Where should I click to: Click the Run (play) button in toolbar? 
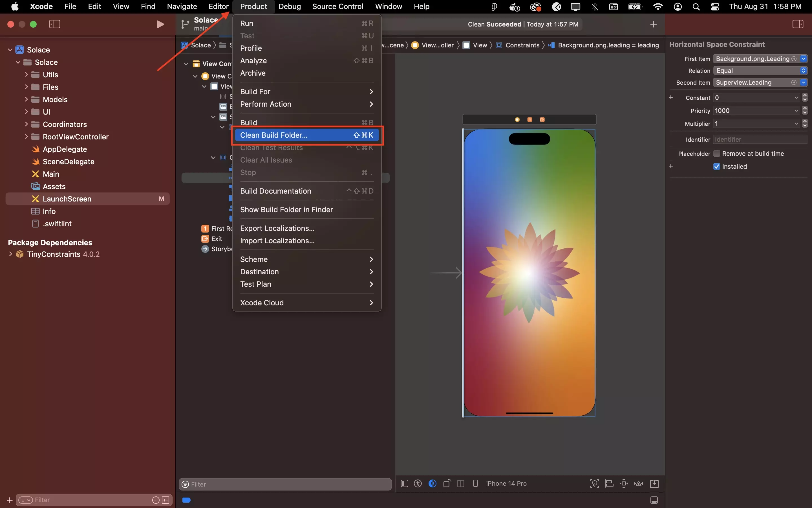pyautogui.click(x=160, y=24)
